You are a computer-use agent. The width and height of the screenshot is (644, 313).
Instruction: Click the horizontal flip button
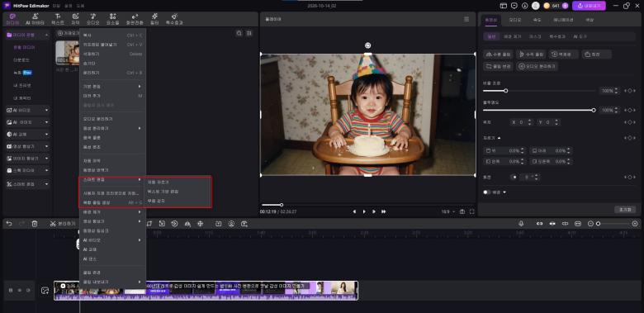tap(498, 55)
